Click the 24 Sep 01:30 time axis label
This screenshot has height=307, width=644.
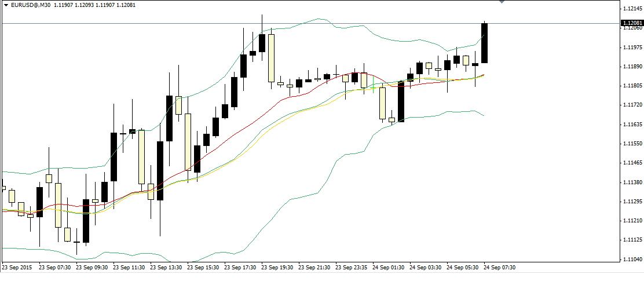coord(388,268)
